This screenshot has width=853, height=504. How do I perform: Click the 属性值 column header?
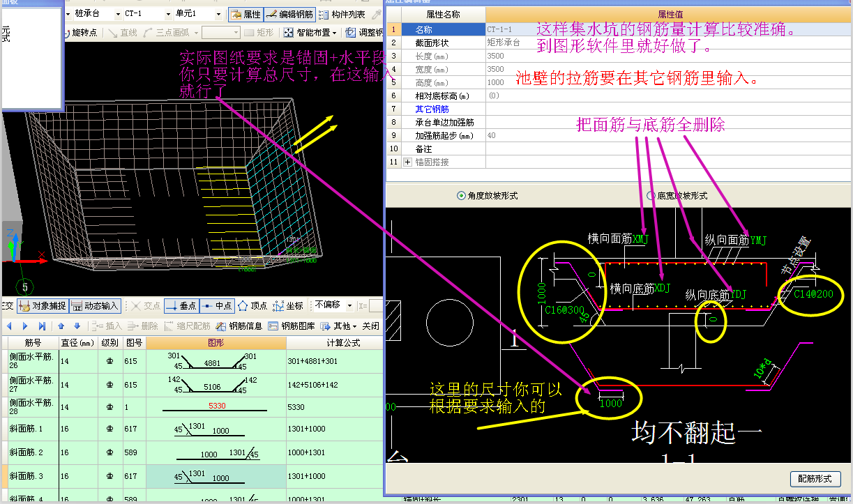point(670,15)
